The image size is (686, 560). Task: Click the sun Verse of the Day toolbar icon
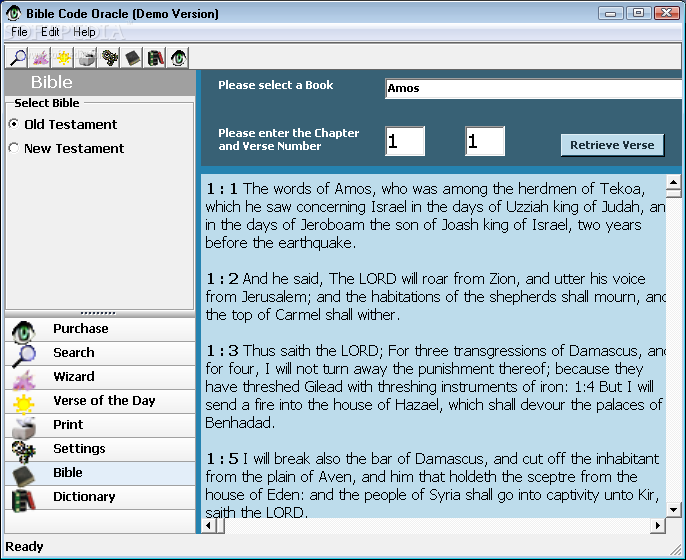pos(63,58)
